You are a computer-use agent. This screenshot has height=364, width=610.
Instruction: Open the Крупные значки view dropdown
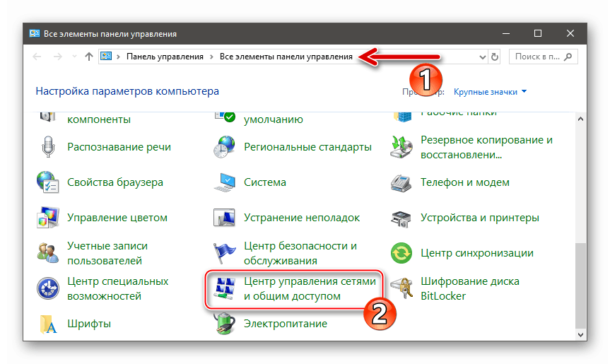pos(490,92)
